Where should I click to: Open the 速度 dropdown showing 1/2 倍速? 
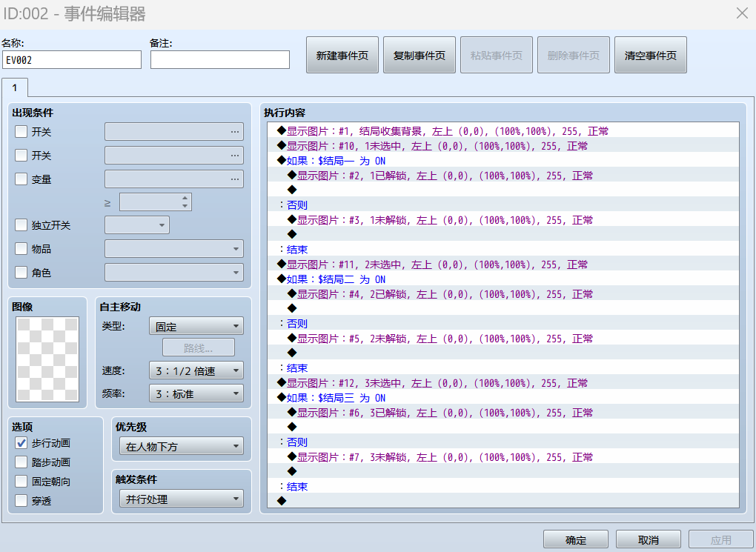(x=196, y=370)
